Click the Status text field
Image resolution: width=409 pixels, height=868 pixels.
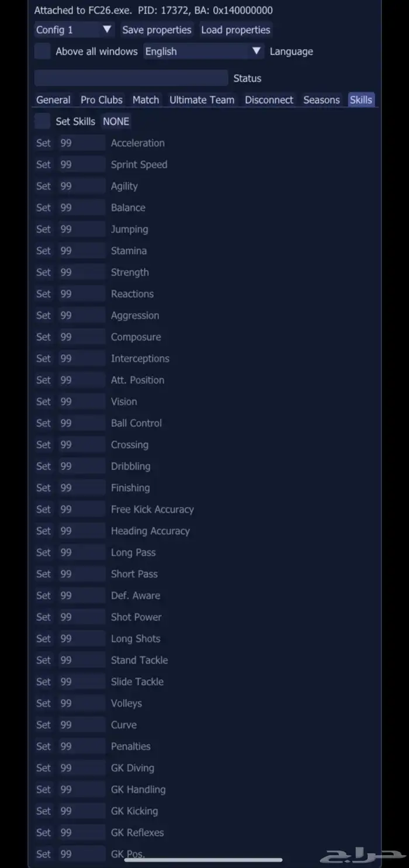[x=131, y=78]
